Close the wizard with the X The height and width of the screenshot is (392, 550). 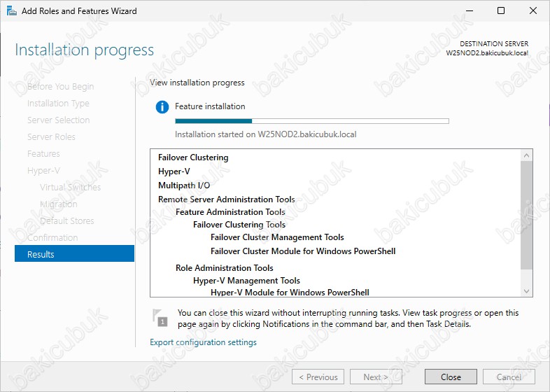[533, 11]
